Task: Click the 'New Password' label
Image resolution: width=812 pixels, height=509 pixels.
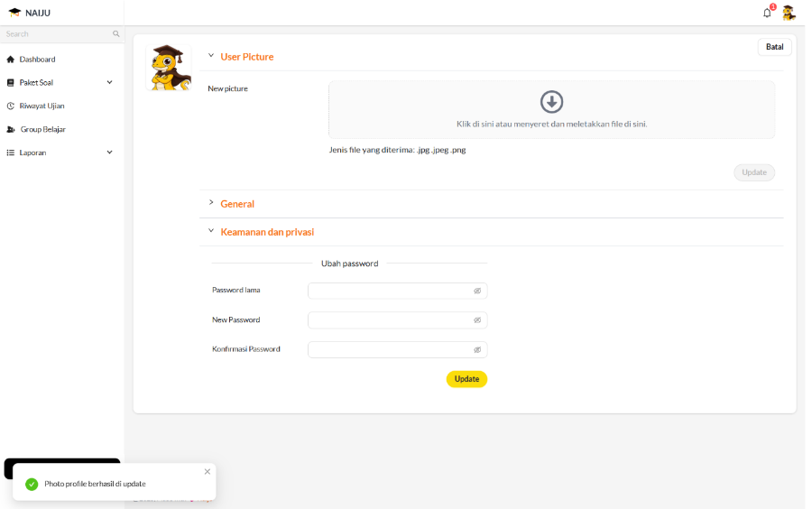Action: point(236,320)
